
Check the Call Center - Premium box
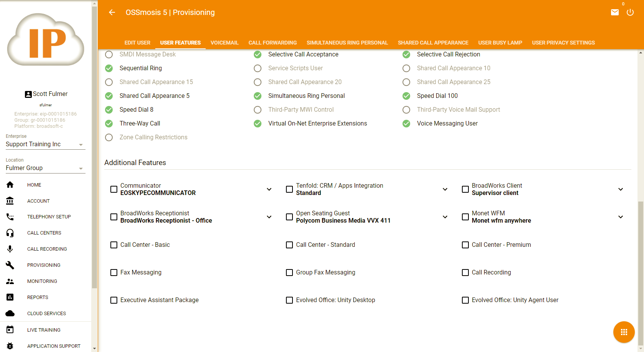pos(465,245)
